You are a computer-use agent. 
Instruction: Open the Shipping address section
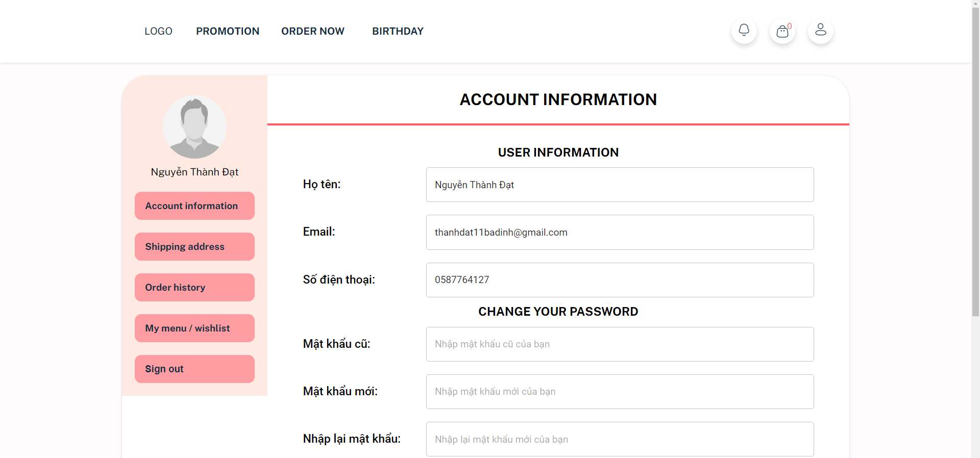pos(194,246)
